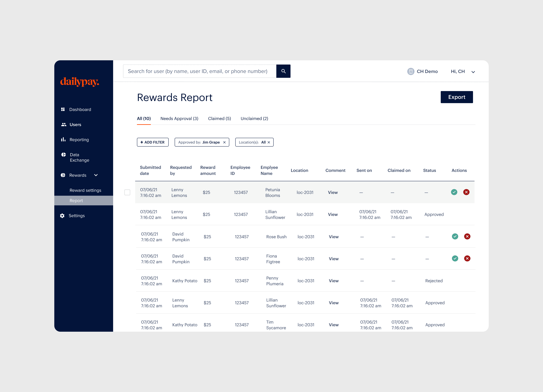This screenshot has width=543, height=392.
Task: Reject Petunia Blooms reward with red X
Action: [x=466, y=192]
